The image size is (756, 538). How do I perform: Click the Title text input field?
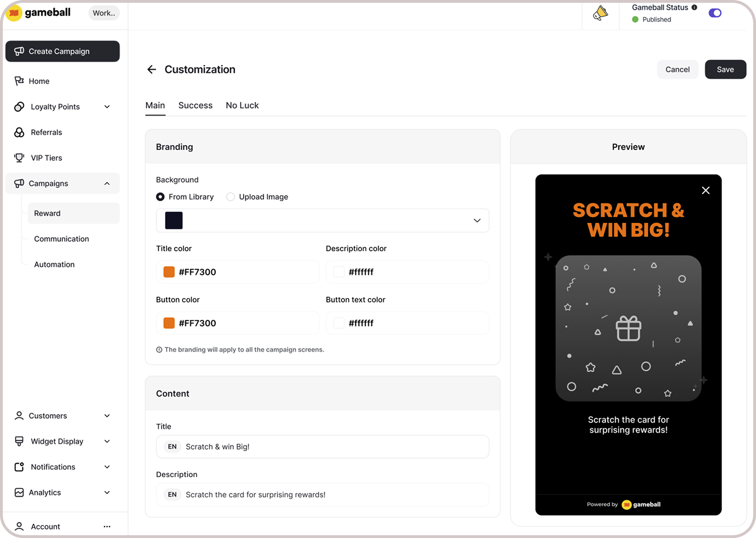pos(322,447)
